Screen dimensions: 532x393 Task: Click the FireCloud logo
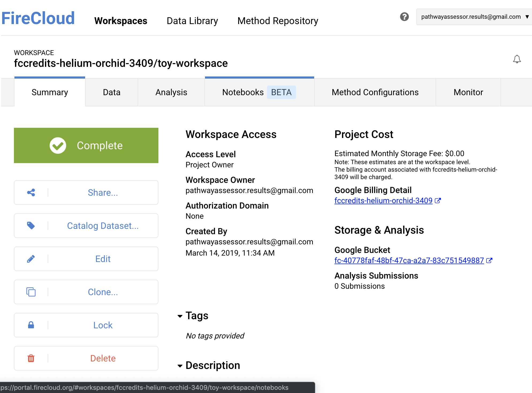click(38, 18)
